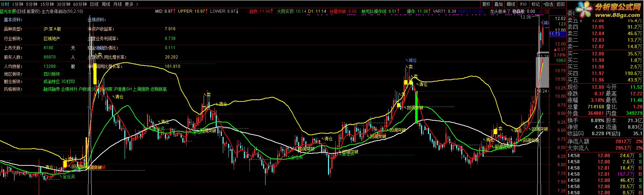Click the 区域地产 industry sector value
The image size is (644, 195).
pyautogui.click(x=52, y=39)
